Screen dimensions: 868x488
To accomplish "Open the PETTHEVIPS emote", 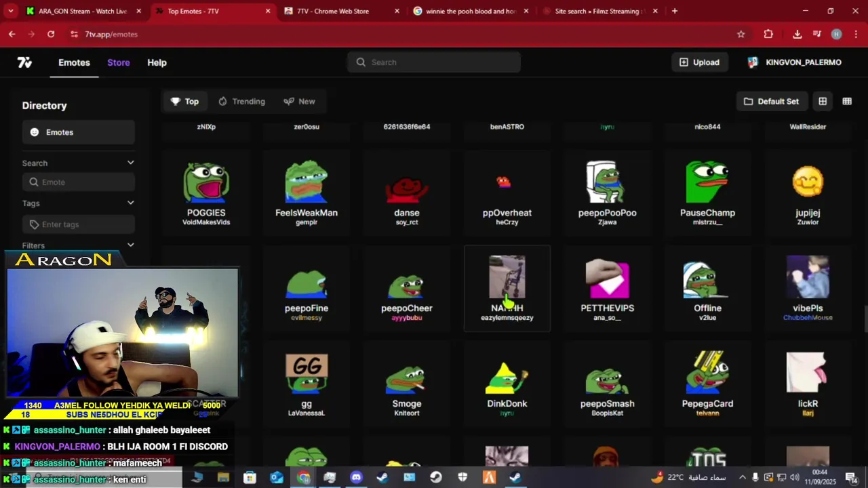I will [607, 289].
